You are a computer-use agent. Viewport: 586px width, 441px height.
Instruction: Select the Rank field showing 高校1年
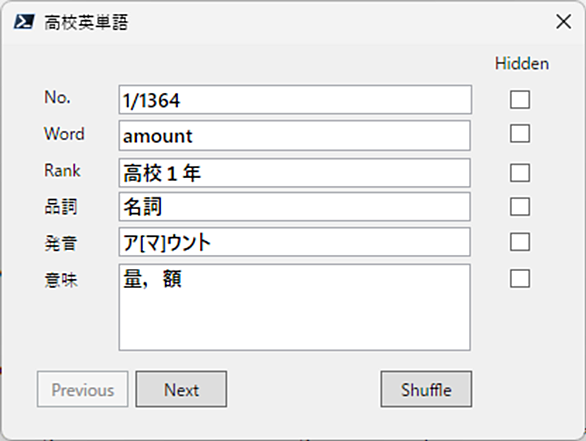point(294,173)
